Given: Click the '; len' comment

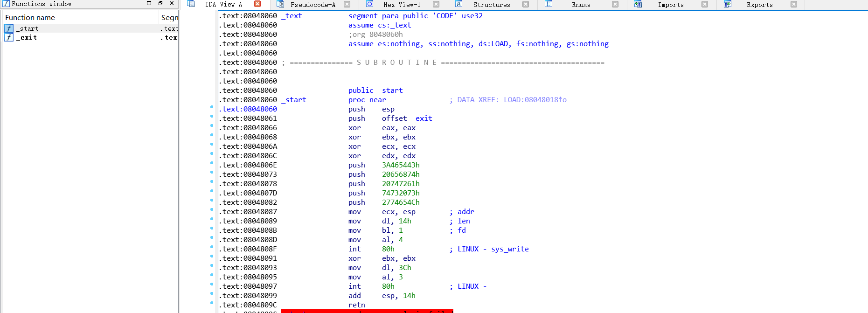Looking at the screenshot, I should [459, 221].
